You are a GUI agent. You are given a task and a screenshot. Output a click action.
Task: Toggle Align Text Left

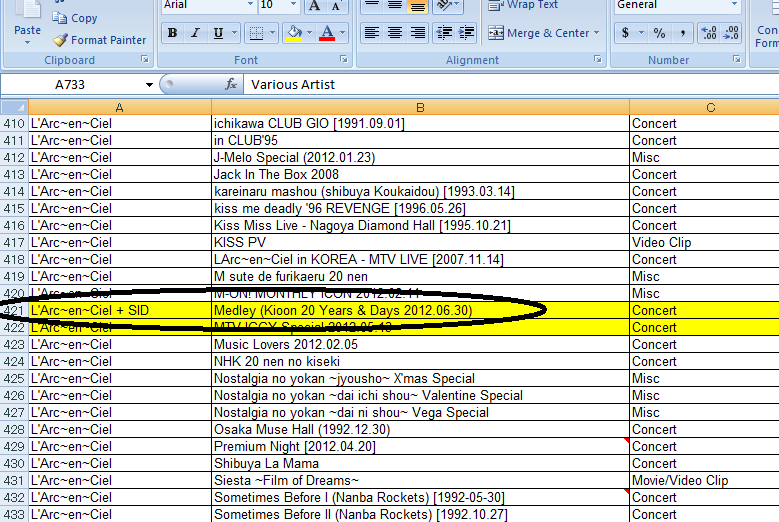[x=372, y=33]
